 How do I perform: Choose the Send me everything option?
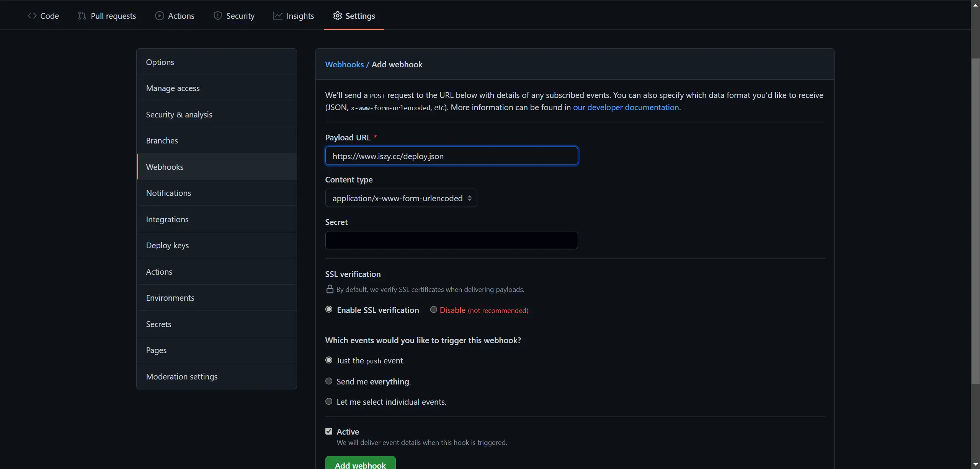tap(329, 381)
